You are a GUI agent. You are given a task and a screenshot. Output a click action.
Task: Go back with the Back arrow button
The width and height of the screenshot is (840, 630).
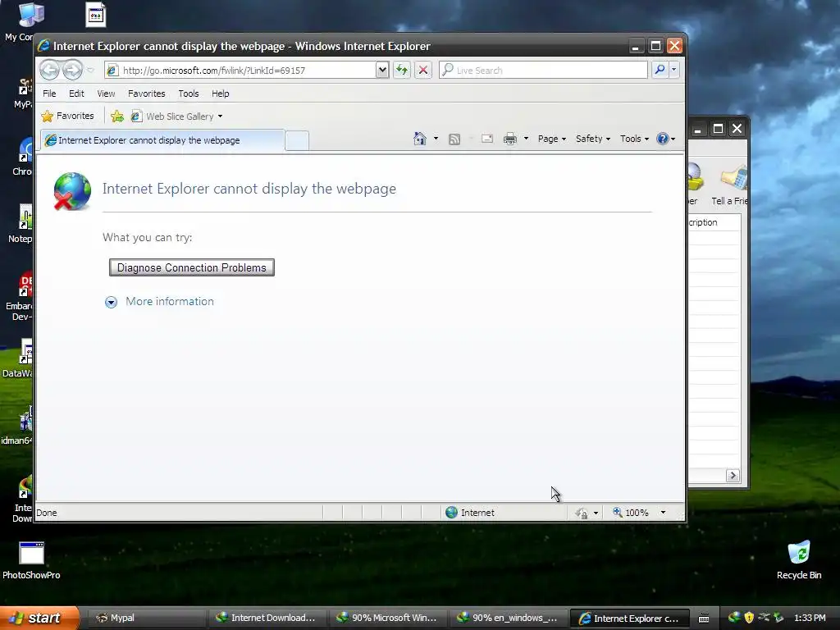click(x=49, y=71)
